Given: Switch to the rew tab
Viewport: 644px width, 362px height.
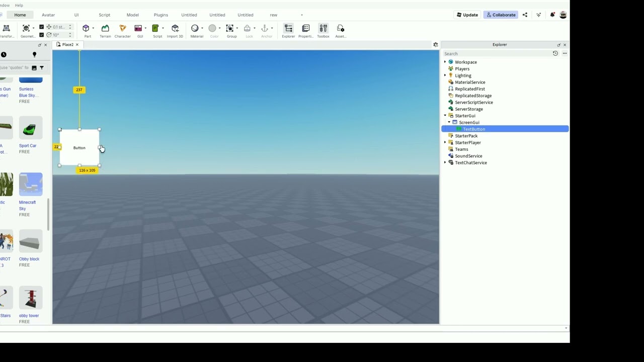Looking at the screenshot, I should click(274, 15).
